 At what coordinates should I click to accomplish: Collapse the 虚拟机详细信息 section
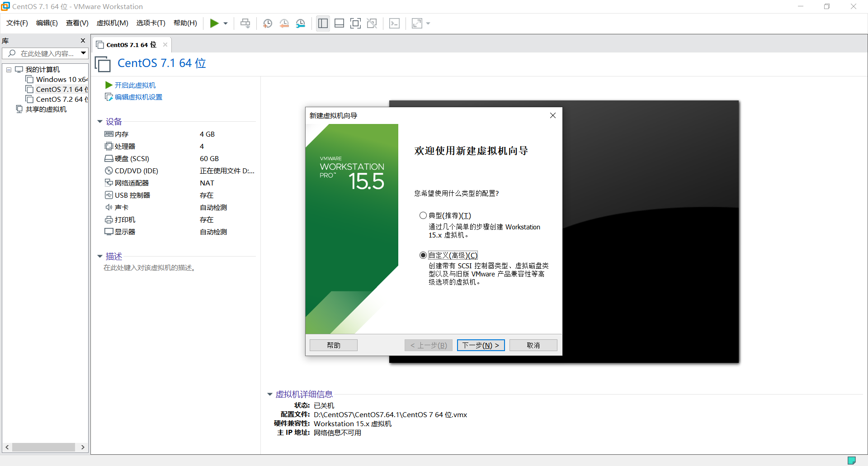click(270, 395)
